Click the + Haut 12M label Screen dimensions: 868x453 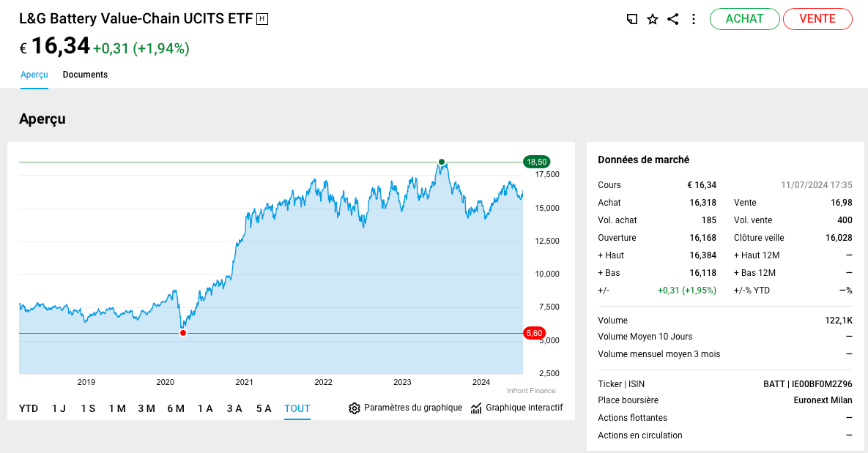757,255
